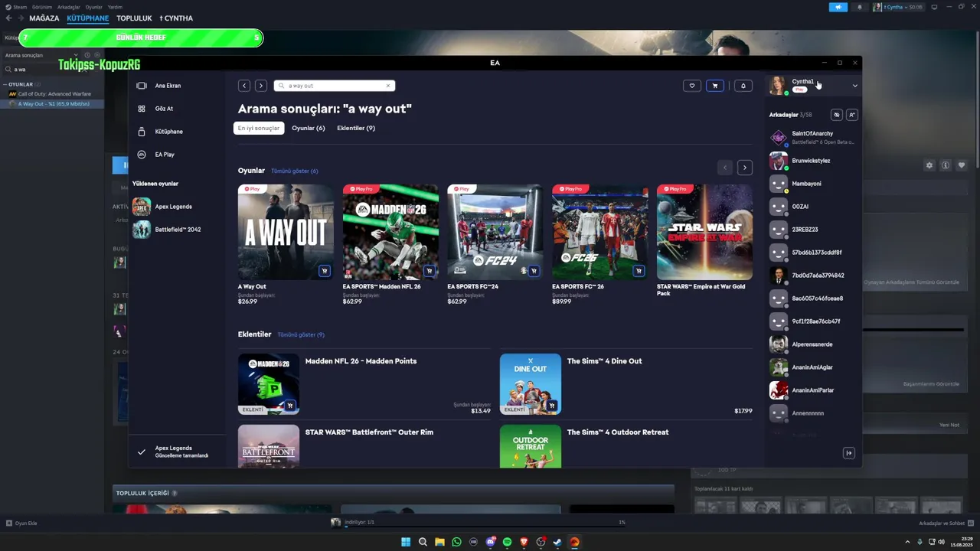
Task: Open Yardım menu in Steam
Action: coord(115,7)
